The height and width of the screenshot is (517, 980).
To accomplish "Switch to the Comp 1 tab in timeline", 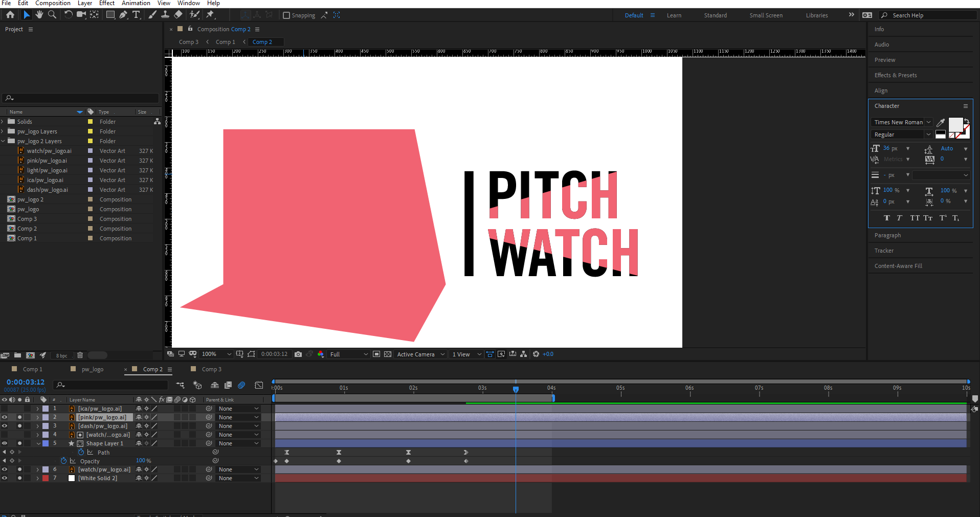I will (x=32, y=369).
